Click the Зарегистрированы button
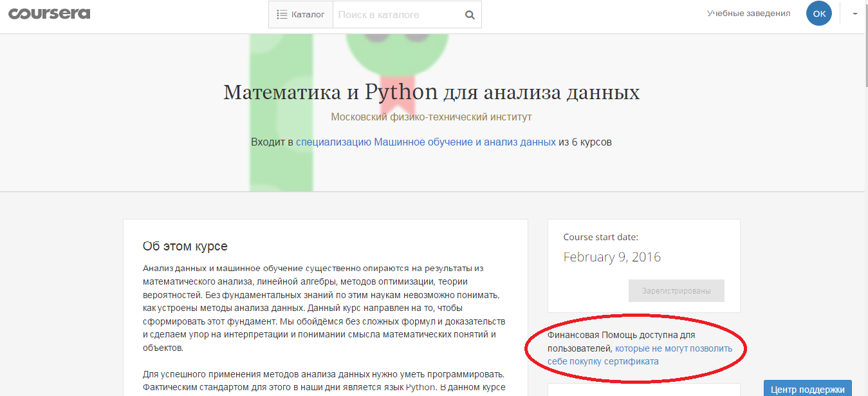 (x=676, y=290)
